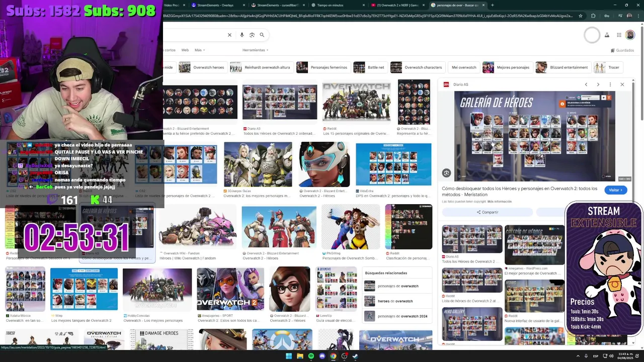Click the magnifier search button
Screen dimensions: 644x362
[262, 35]
